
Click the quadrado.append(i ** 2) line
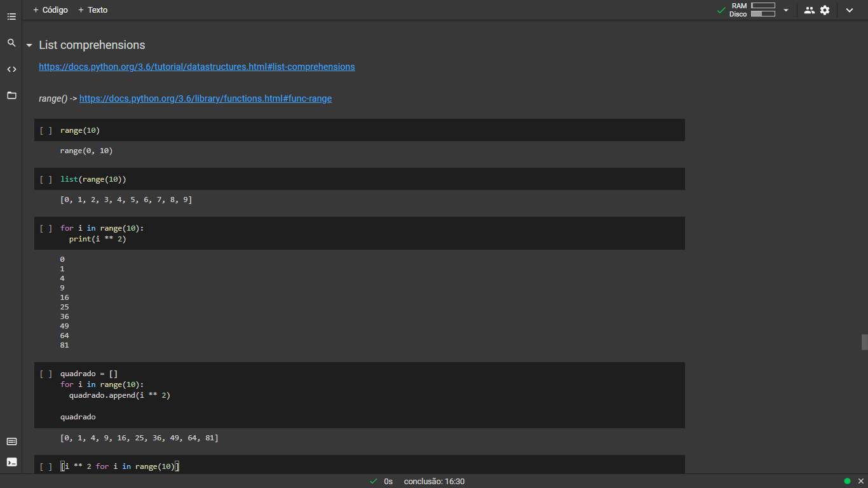[119, 395]
